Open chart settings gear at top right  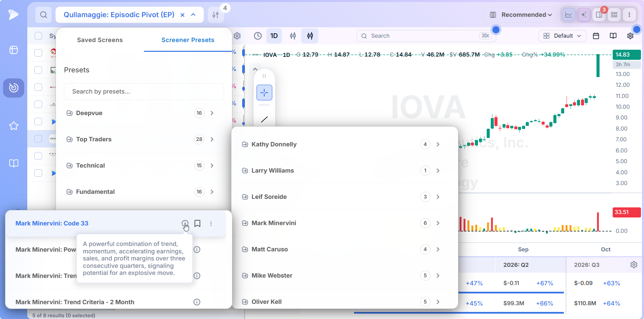[x=630, y=36]
